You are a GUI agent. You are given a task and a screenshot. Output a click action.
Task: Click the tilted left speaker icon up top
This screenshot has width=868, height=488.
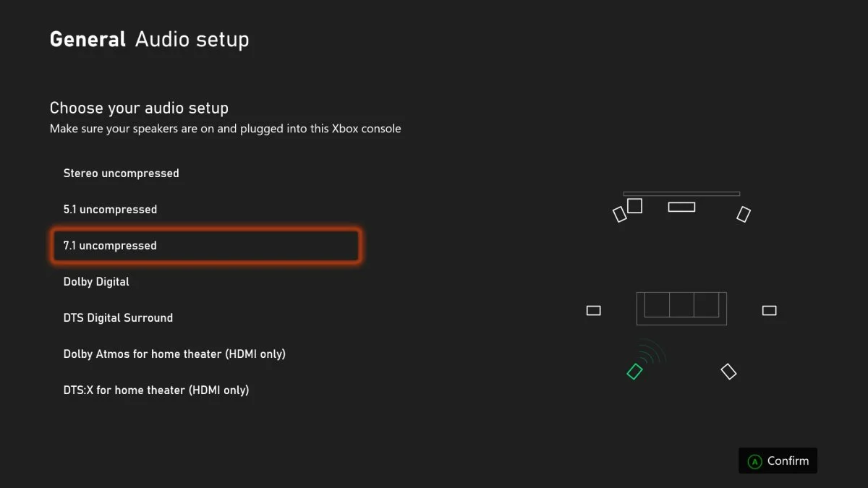pos(619,214)
